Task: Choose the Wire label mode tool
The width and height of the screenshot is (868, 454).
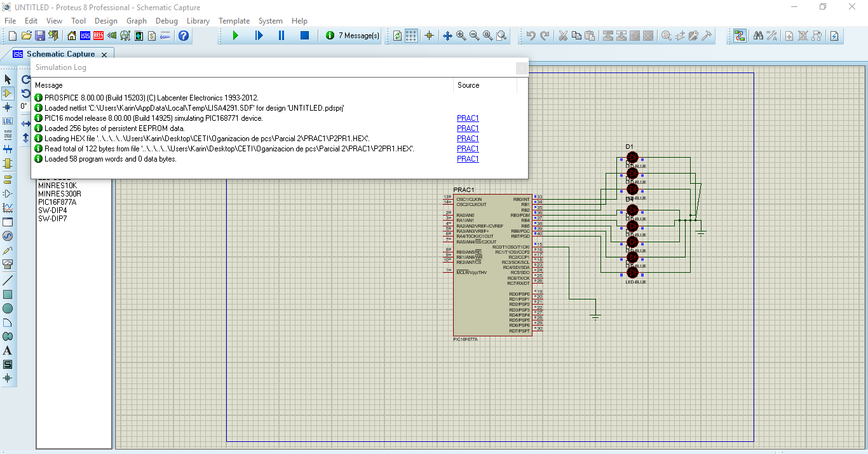Action: [8, 121]
